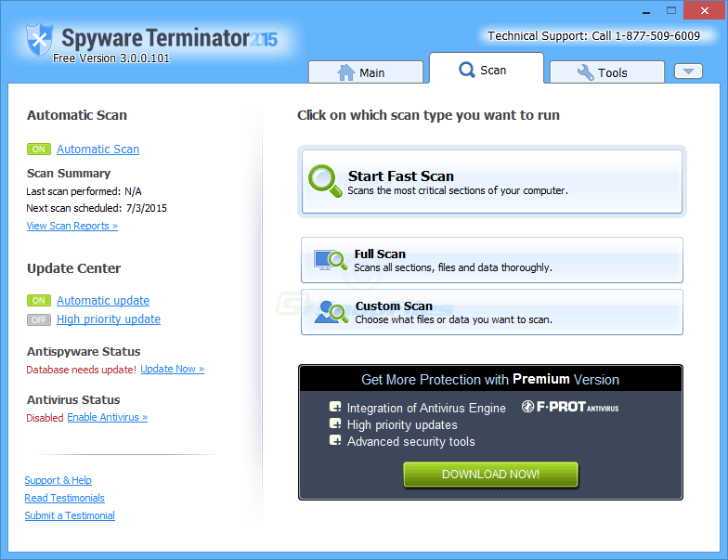
Task: Close the Spyware Terminator window
Action: pos(705,11)
